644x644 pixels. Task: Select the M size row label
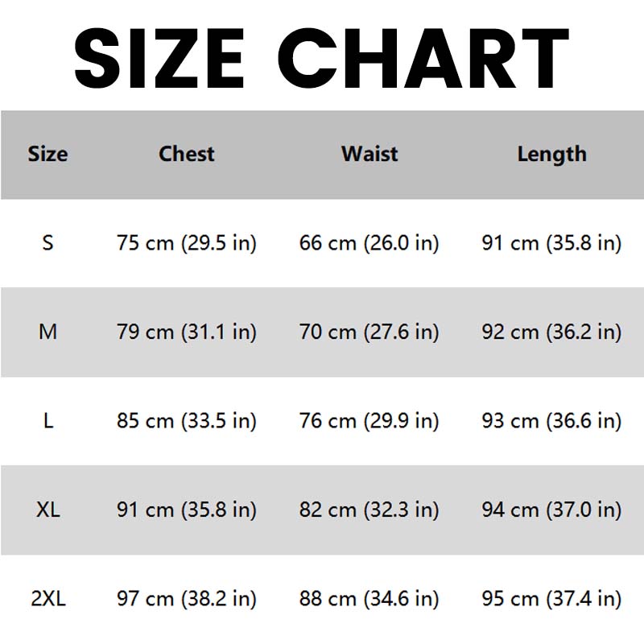pos(47,331)
